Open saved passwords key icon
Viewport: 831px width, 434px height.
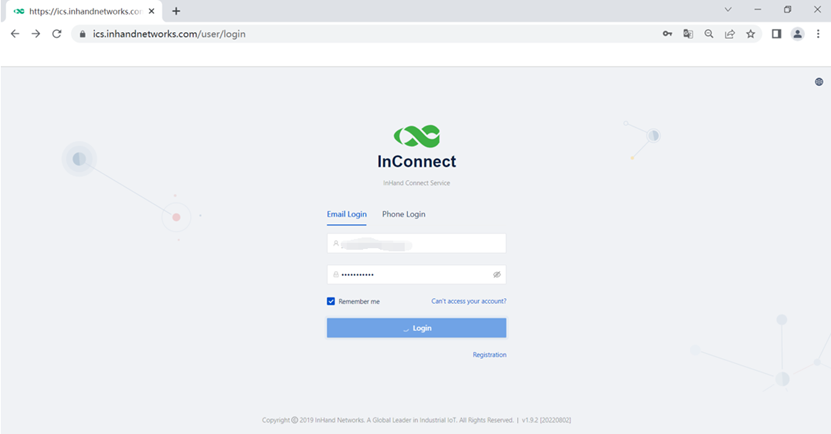coord(667,34)
